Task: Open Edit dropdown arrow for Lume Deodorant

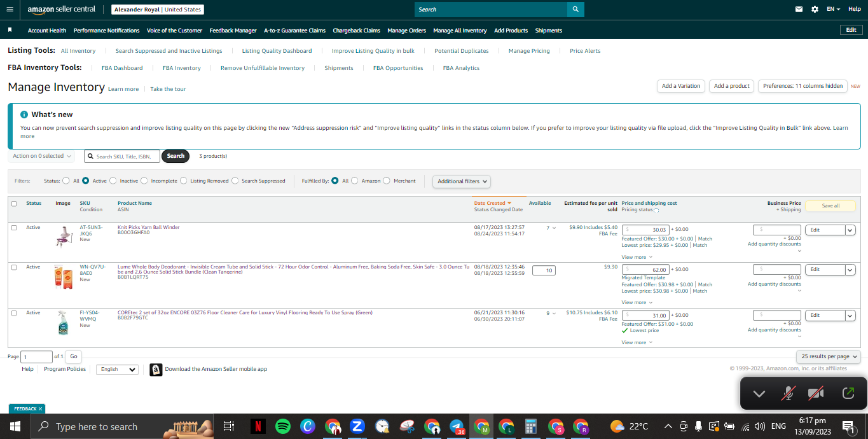Action: coord(850,270)
